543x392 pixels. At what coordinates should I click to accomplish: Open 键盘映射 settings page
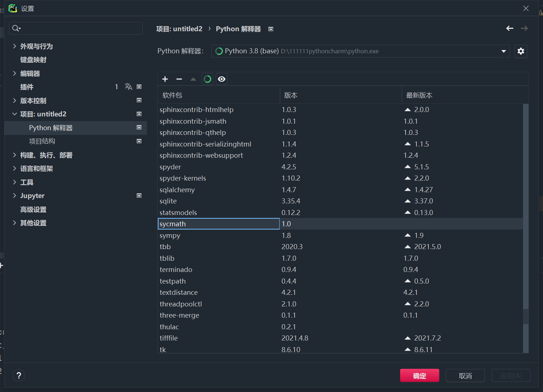click(33, 60)
